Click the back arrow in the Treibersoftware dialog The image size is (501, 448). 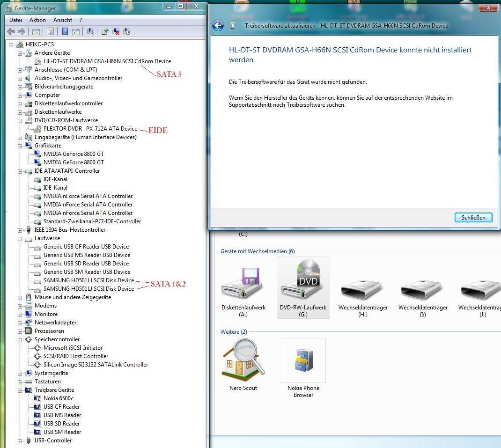click(x=218, y=26)
